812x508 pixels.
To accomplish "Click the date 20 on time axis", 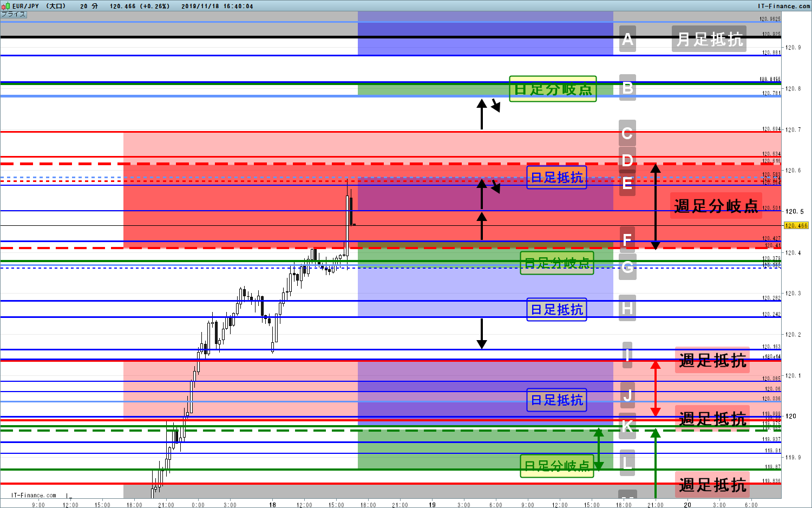I will pos(687,505).
